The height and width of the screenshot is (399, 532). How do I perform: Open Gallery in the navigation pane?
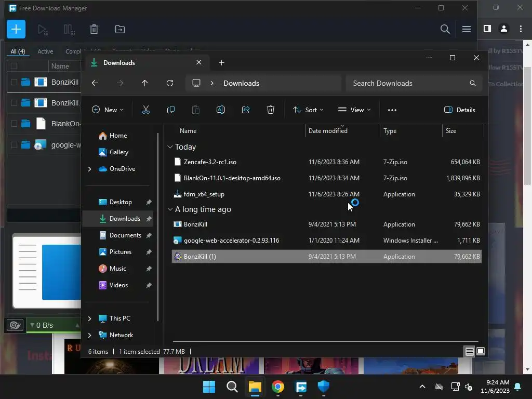coord(119,152)
